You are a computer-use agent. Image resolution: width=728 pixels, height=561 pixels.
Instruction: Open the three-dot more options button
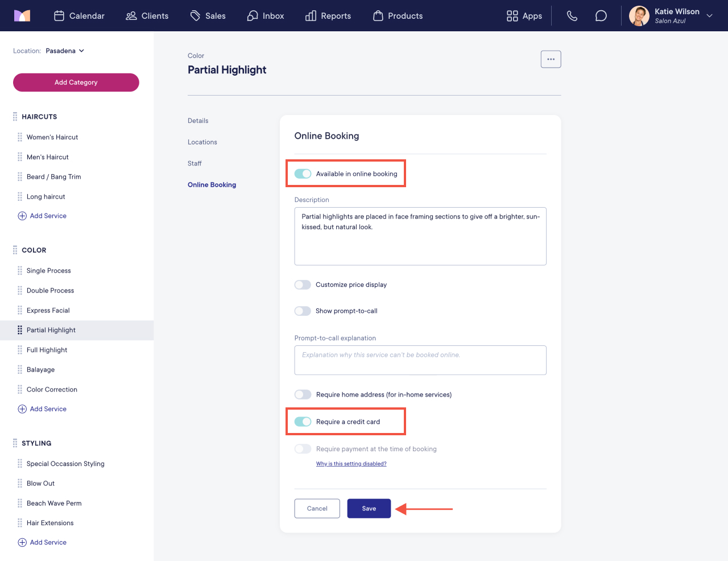pyautogui.click(x=551, y=59)
